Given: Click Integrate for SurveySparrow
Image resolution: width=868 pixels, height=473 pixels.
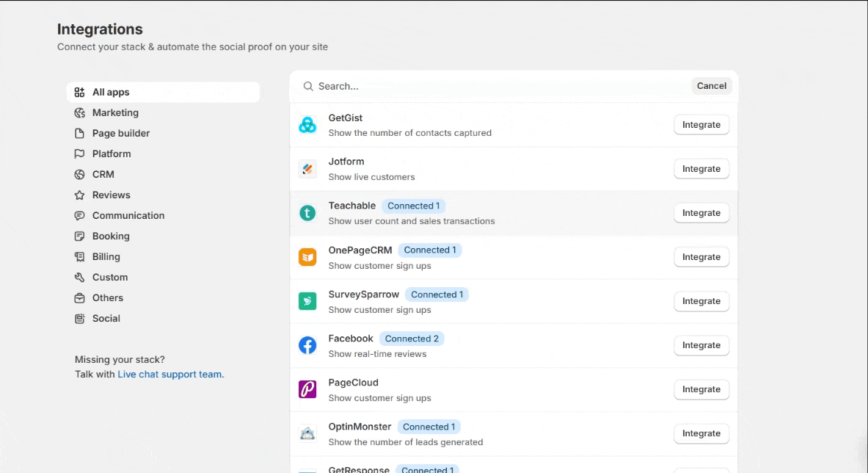Looking at the screenshot, I should [701, 301].
